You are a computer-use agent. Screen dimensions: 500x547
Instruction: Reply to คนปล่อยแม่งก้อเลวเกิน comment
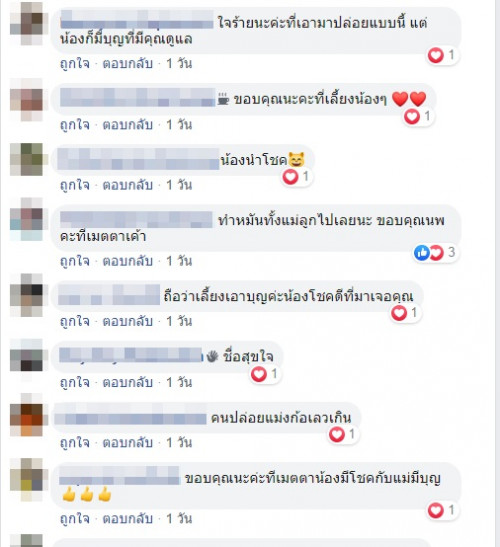coord(128,443)
